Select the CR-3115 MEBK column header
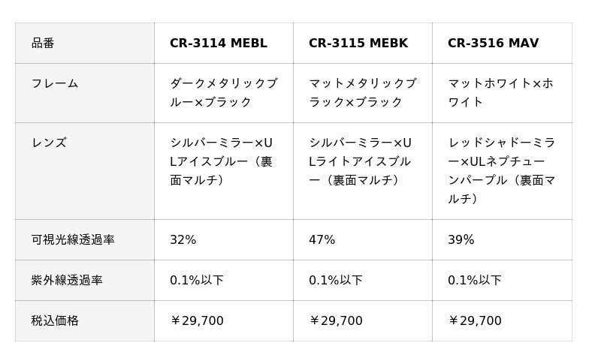This screenshot has height=364, width=601. (358, 44)
